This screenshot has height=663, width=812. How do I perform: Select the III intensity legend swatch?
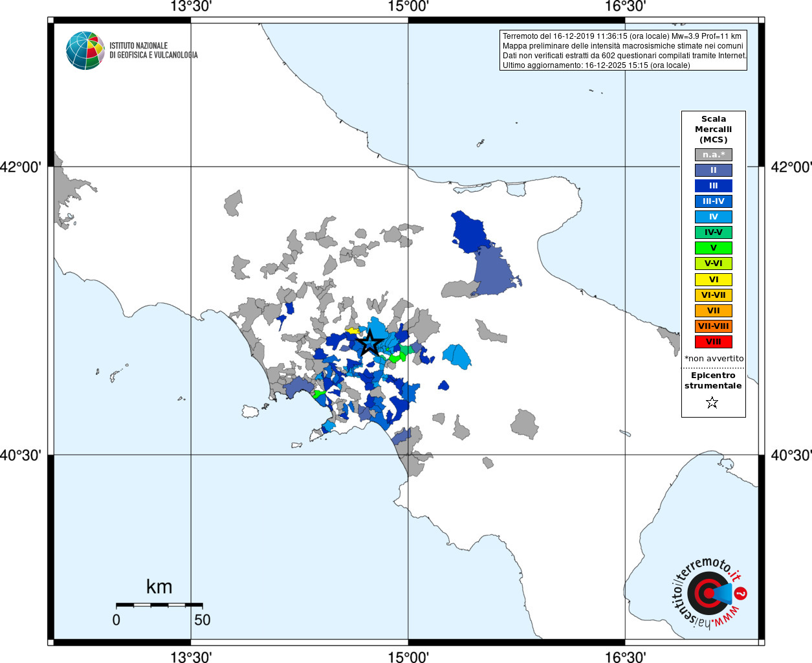pyautogui.click(x=714, y=186)
